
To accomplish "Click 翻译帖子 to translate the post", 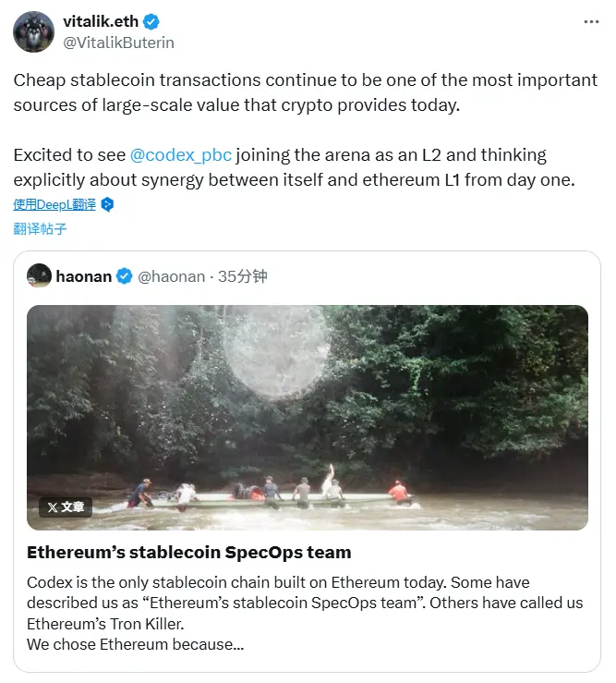I will pyautogui.click(x=40, y=228).
